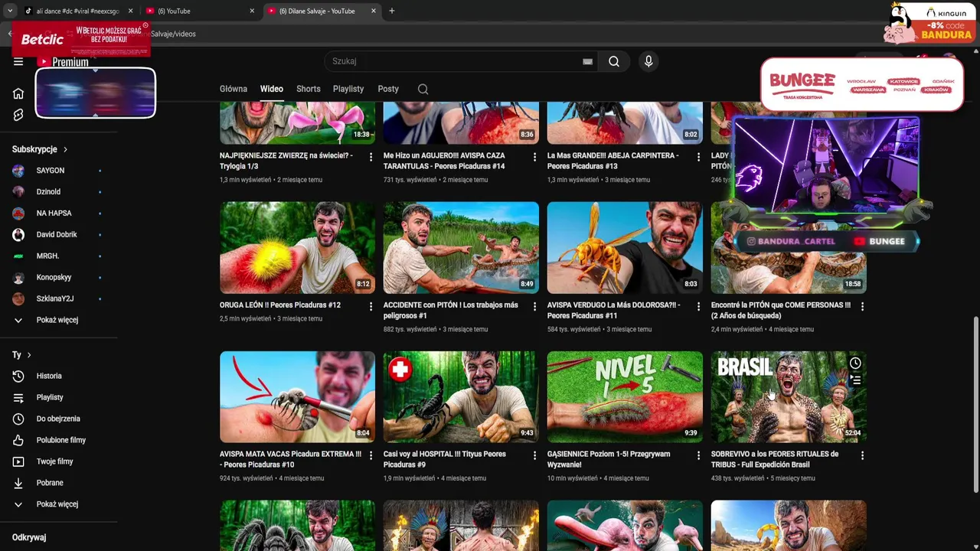
Task: Open options menu for ORUGA LEÓN video
Action: point(371,306)
